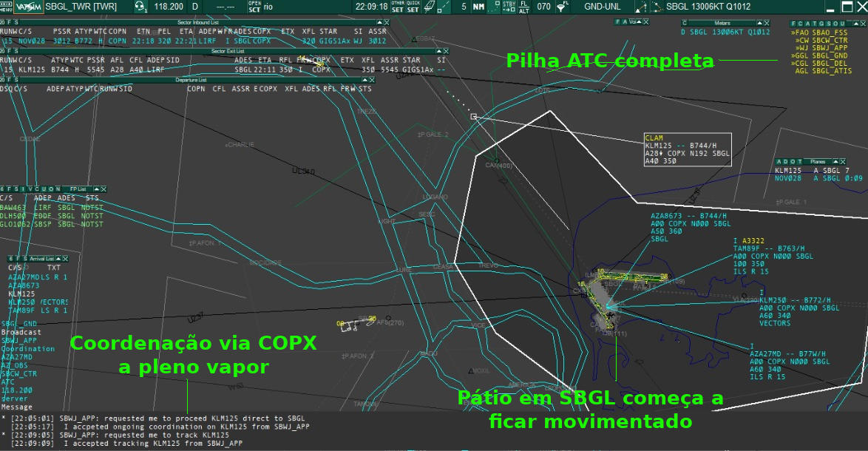Open the SBGL_GND chat tab
Screen dimensions: 868x451
pos(19,324)
